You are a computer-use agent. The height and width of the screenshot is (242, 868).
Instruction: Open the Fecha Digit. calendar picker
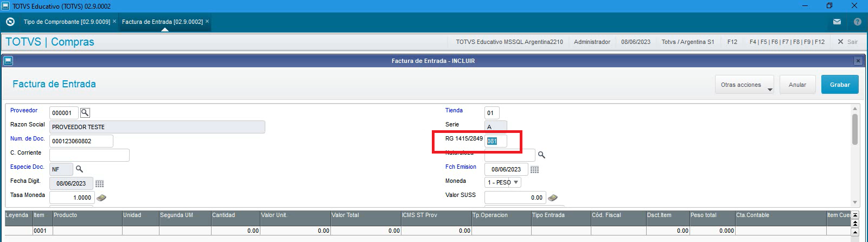pyautogui.click(x=100, y=183)
